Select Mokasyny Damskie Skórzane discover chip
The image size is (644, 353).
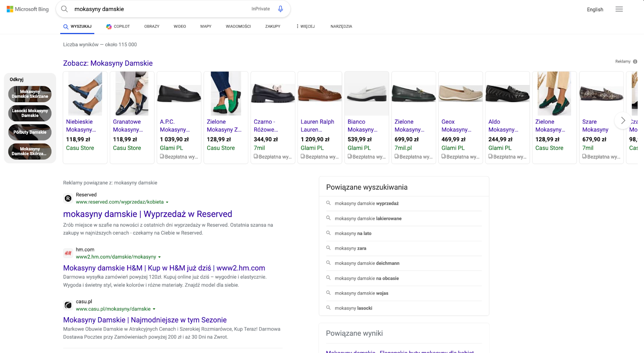pos(30,94)
